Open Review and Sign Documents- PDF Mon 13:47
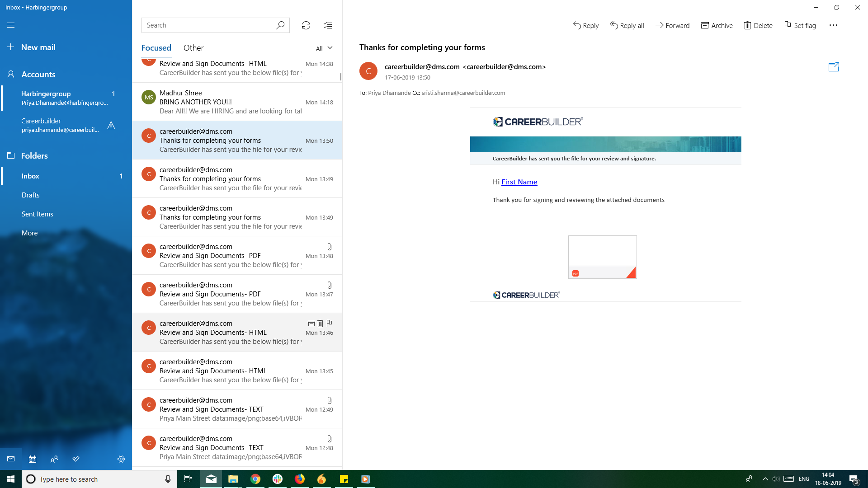 pyautogui.click(x=237, y=294)
